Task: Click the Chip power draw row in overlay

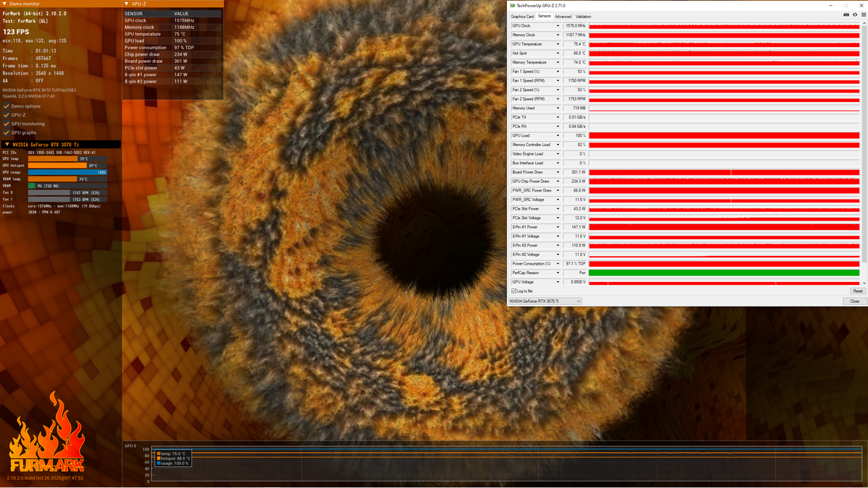Action: coord(172,54)
